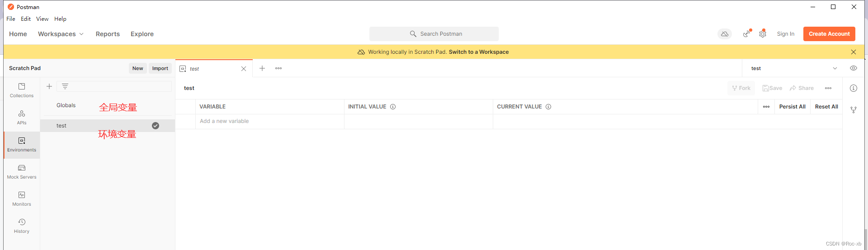
Task: Go to Home navigation item
Action: (x=18, y=34)
